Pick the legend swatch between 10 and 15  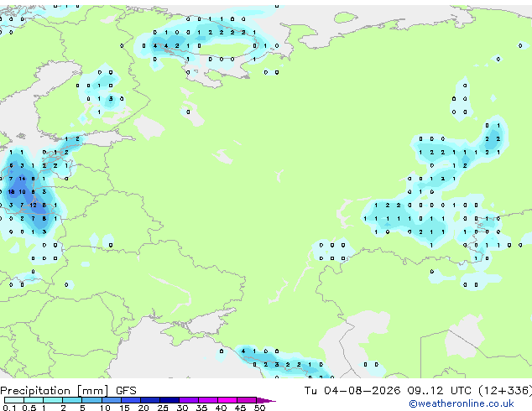click(x=112, y=400)
